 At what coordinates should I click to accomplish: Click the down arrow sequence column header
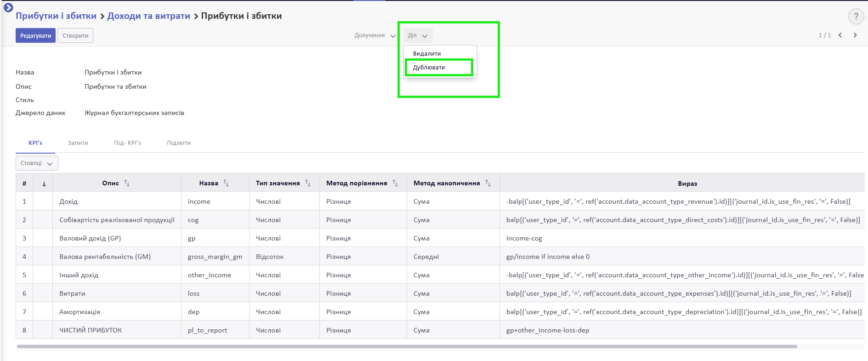[x=44, y=183]
